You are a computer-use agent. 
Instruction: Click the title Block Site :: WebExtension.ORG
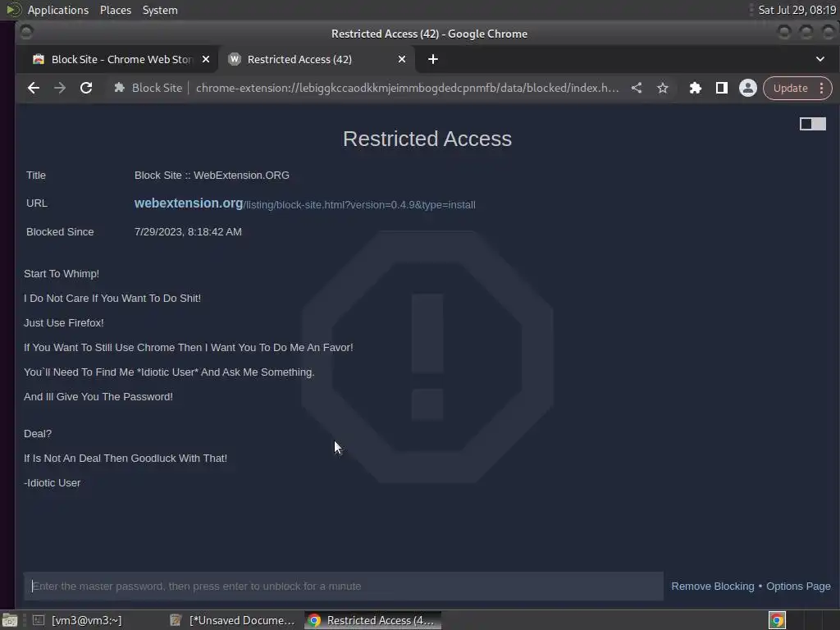click(x=212, y=176)
